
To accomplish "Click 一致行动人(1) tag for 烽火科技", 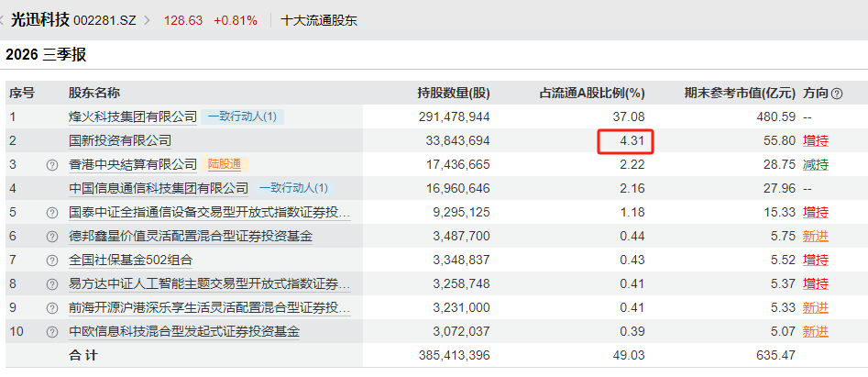I will pos(243,116).
